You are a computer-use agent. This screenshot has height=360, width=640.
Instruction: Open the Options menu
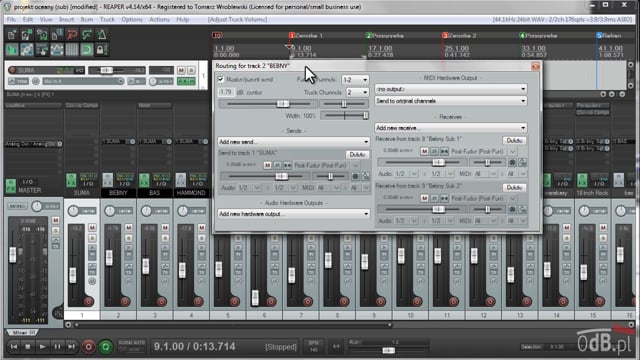tap(132, 20)
